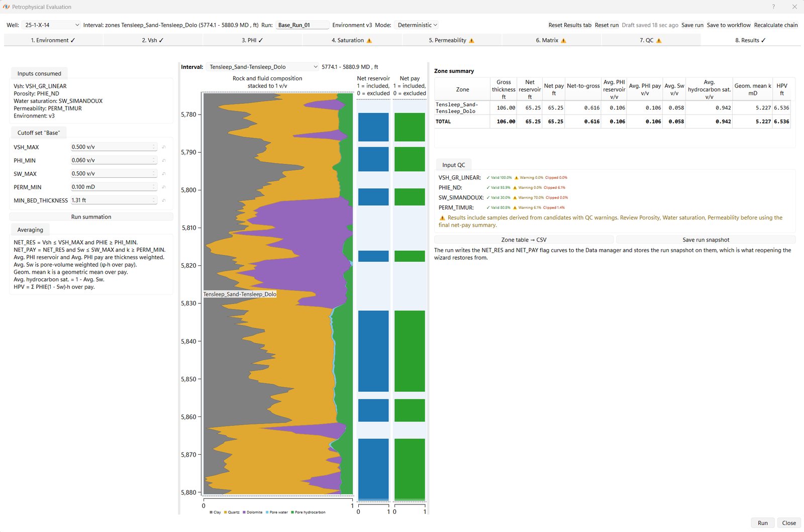Viewport: 804px width, 532px height.
Task: Click the QC tab warning icon
Action: 659,41
